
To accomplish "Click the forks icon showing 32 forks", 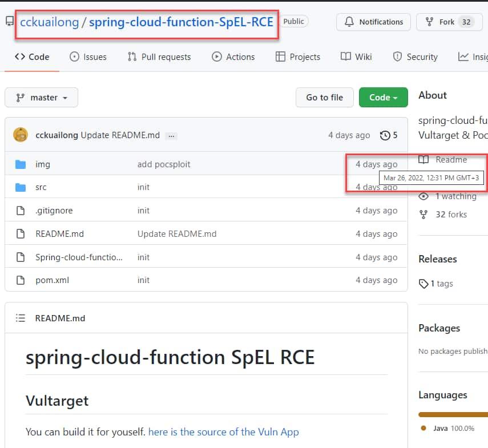I will pyautogui.click(x=423, y=214).
